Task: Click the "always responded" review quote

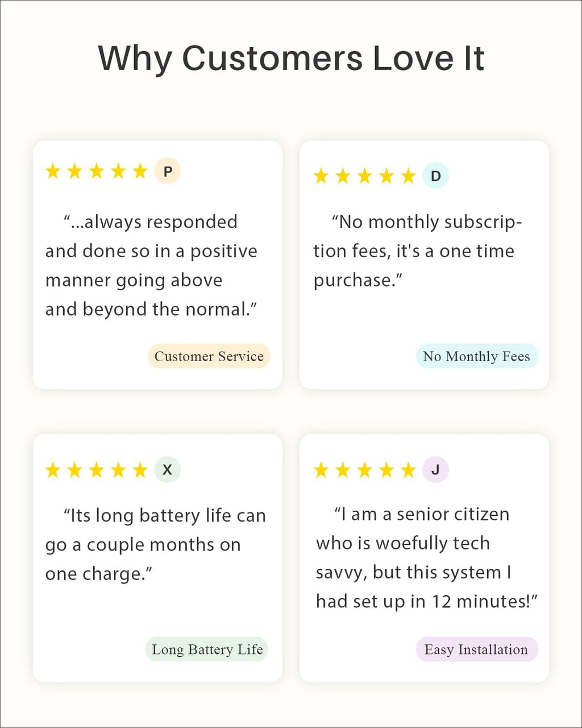Action: click(151, 266)
